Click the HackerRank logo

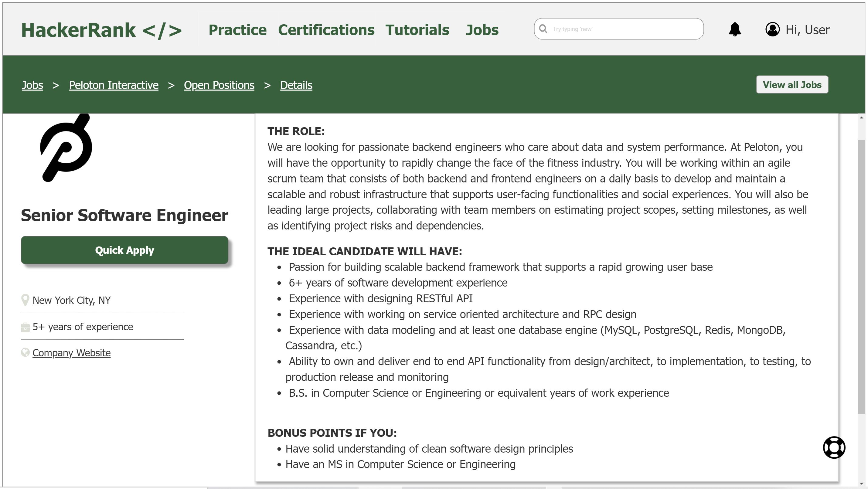[101, 30]
